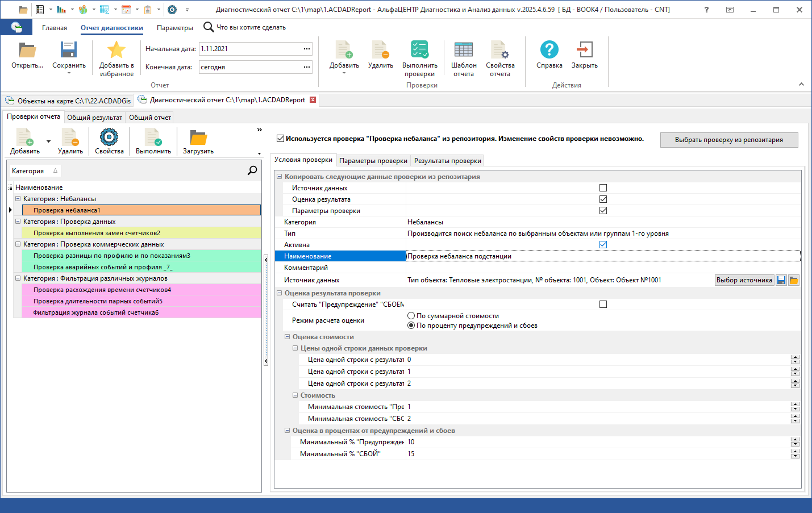812x513 pixels.
Task: Switch to the 'Параметры проверки' tab
Action: [374, 160]
